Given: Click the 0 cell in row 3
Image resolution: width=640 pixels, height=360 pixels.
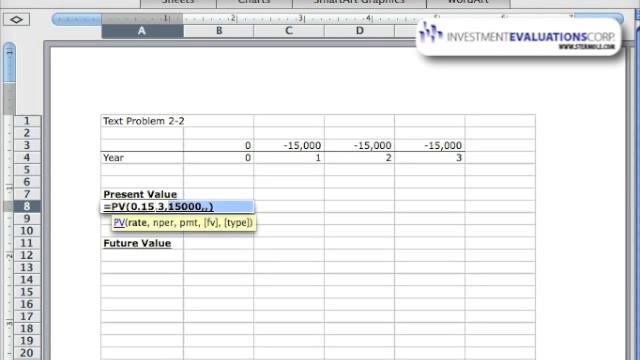Looking at the screenshot, I should (219, 145).
